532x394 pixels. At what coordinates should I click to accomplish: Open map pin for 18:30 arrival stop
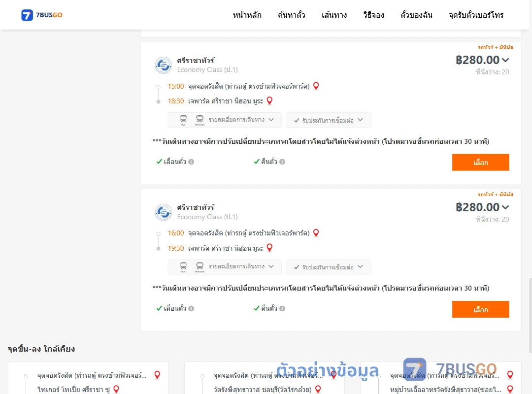point(269,101)
